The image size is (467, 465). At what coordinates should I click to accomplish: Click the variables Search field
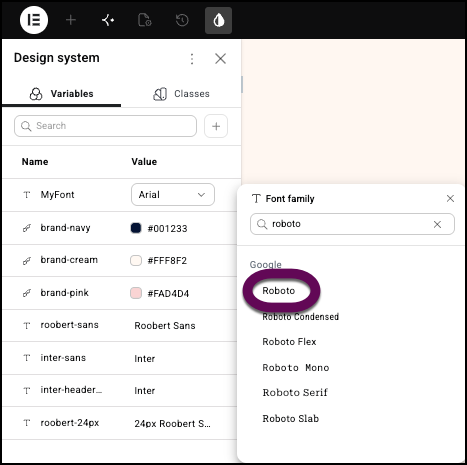tap(105, 126)
